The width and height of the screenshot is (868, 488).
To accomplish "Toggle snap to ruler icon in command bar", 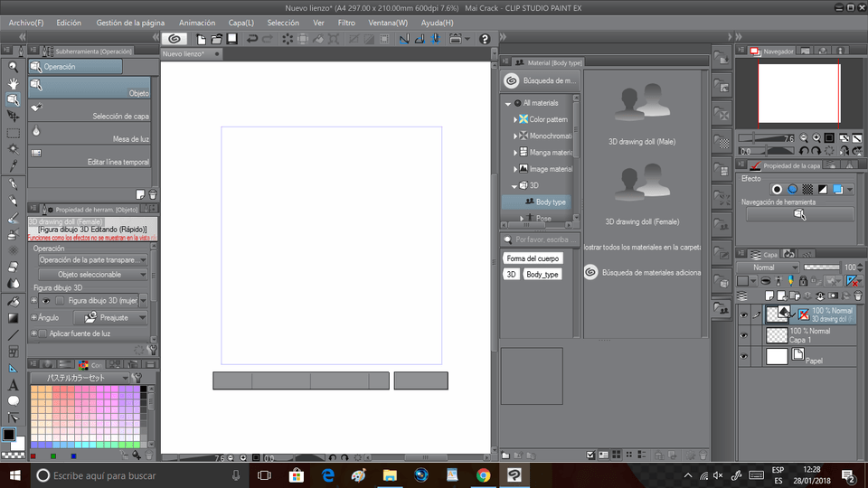I will coord(404,39).
